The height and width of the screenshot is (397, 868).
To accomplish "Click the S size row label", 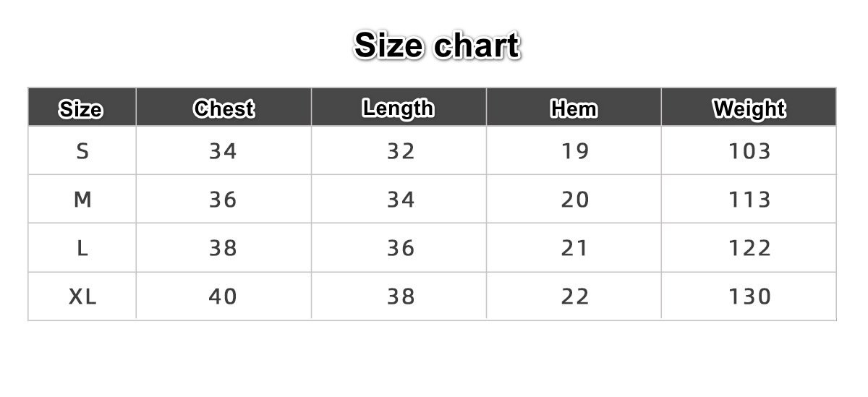I will pyautogui.click(x=82, y=151).
